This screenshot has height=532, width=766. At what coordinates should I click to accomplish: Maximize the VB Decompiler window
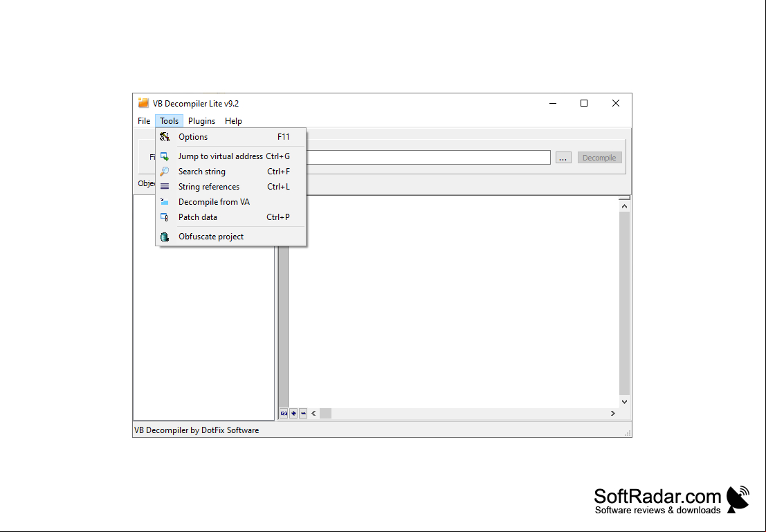(584, 103)
